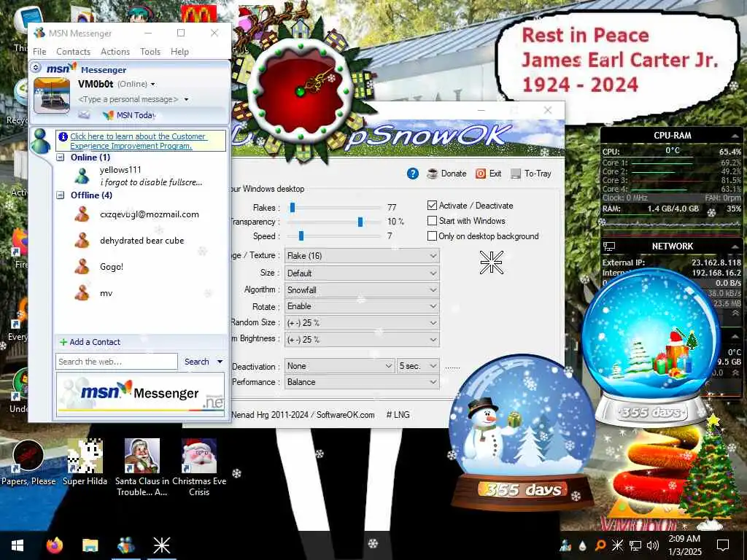Open Santa Claus in Trouble desktop shortcut

coord(142,467)
